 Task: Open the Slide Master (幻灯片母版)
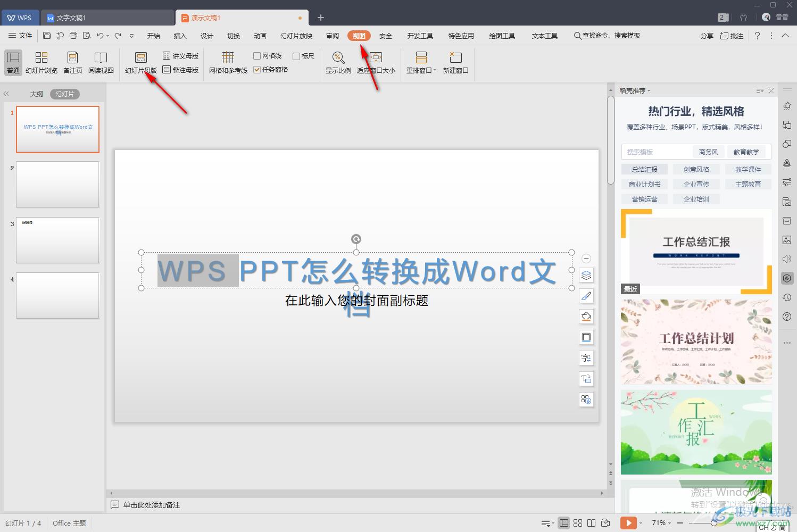click(141, 63)
